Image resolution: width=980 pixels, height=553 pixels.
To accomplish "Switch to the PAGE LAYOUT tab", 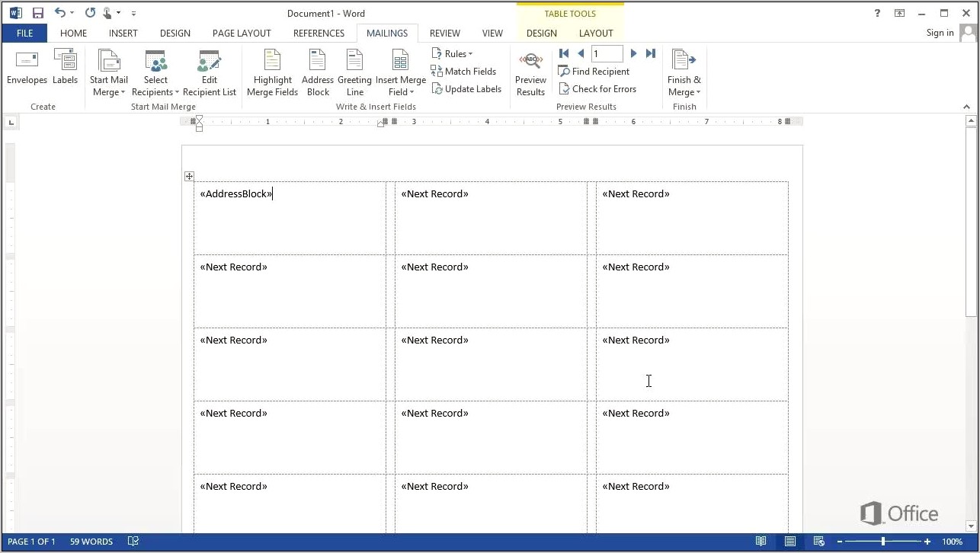I will (242, 33).
